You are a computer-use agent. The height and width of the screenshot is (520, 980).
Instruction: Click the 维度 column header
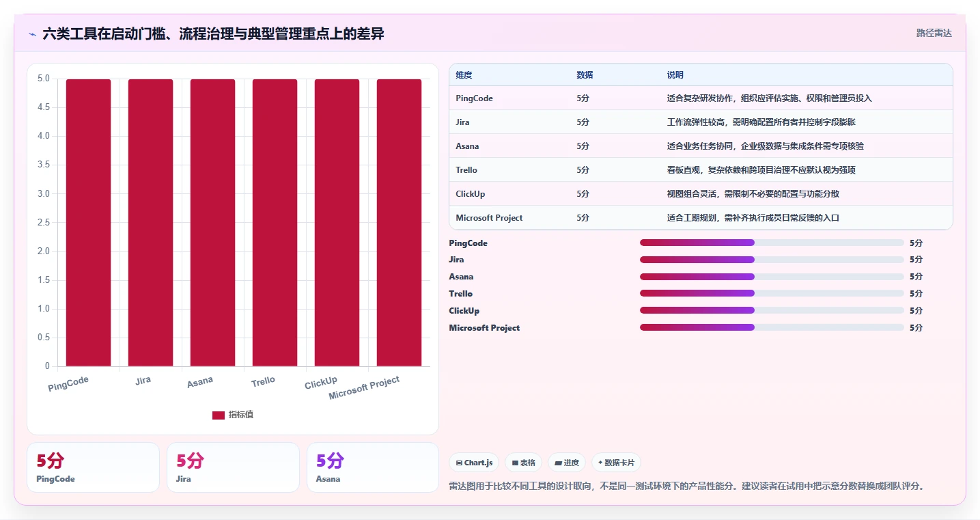click(464, 75)
